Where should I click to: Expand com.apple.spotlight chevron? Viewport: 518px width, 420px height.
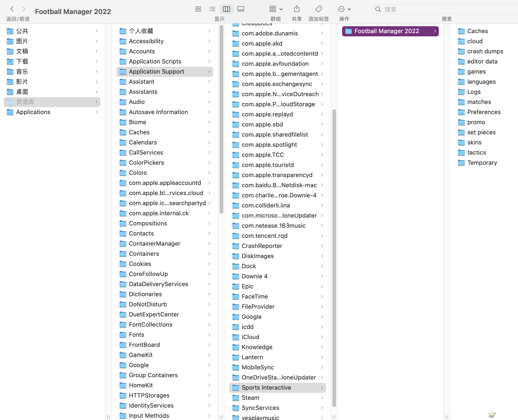click(322, 145)
